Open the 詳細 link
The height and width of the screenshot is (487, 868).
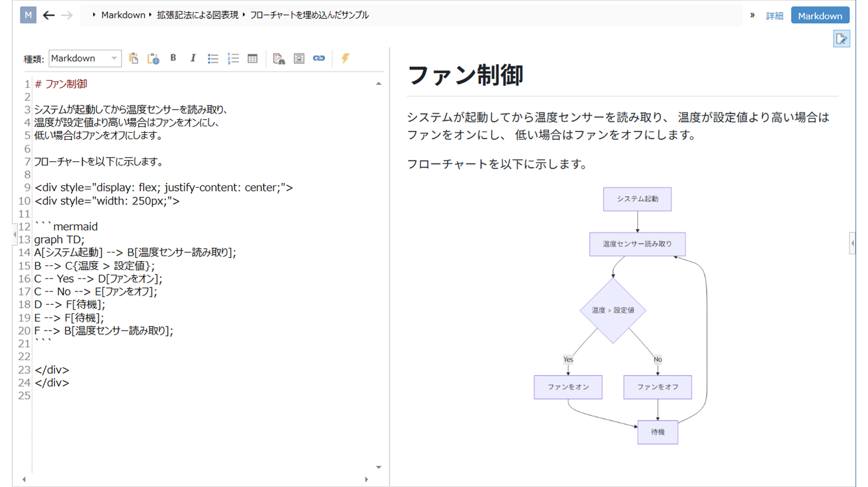pos(774,16)
